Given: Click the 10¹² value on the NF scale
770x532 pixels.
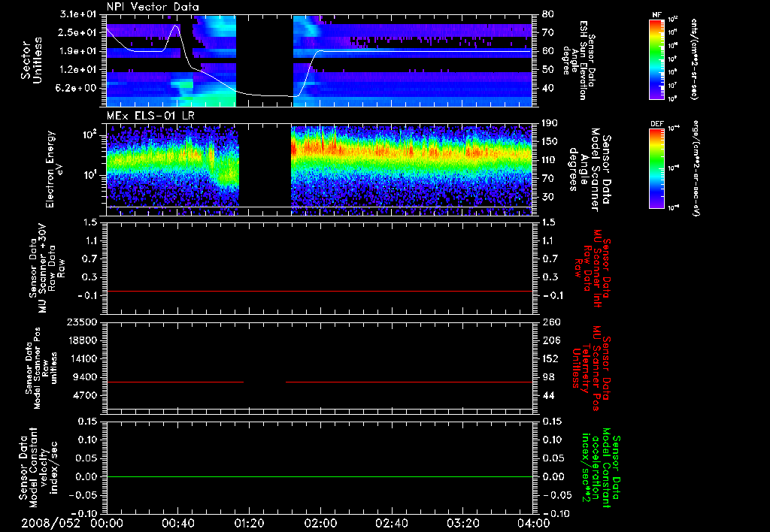Looking at the screenshot, I should [673, 20].
